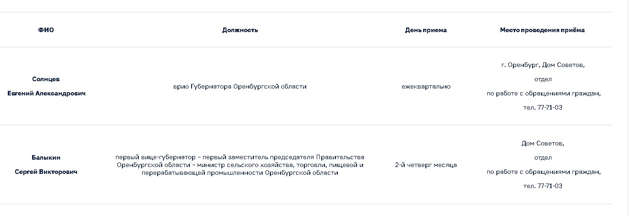Click the ежеквартально reception day cell
The image size is (644, 217).
click(x=425, y=87)
